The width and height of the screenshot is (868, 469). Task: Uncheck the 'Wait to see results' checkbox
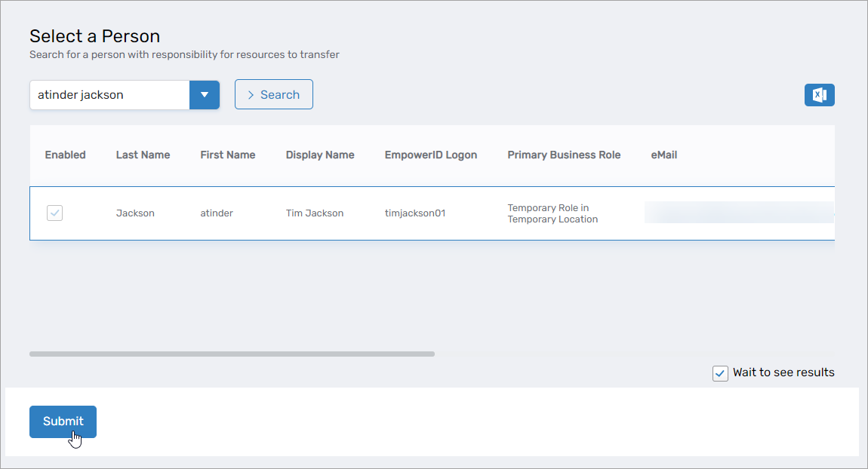coord(720,373)
